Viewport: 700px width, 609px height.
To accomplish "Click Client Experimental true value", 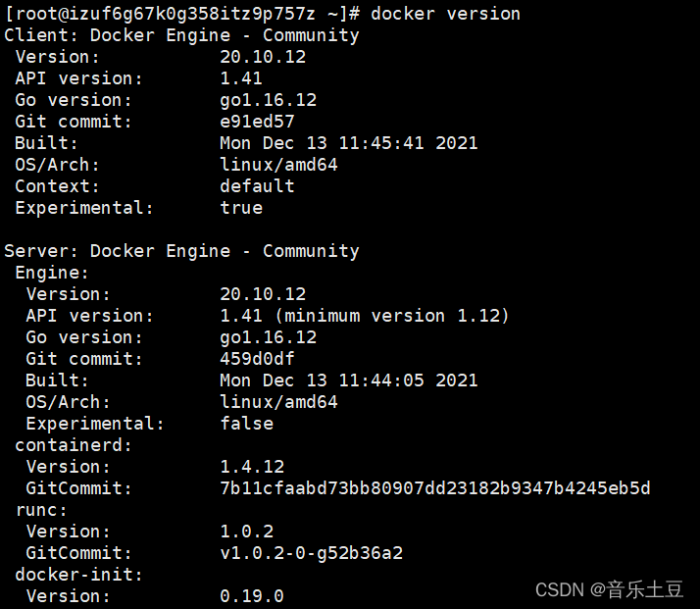I will coord(241,208).
